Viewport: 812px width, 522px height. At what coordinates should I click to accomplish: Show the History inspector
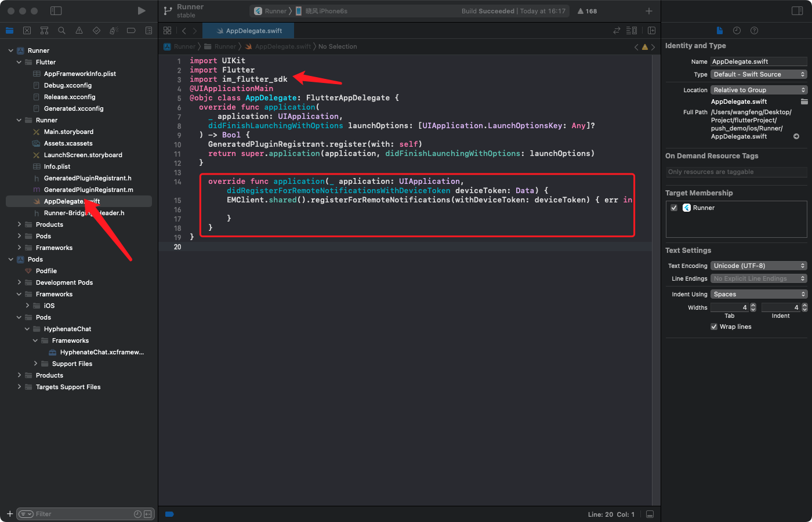[737, 31]
